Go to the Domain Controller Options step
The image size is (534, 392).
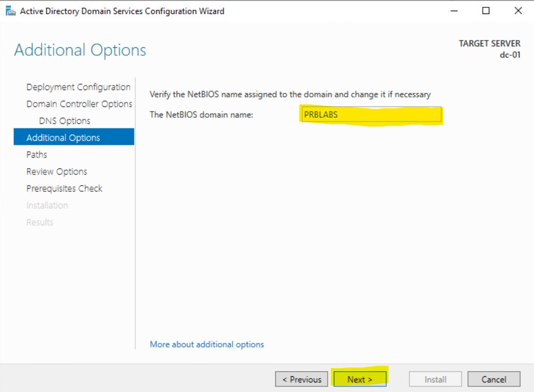pos(79,104)
